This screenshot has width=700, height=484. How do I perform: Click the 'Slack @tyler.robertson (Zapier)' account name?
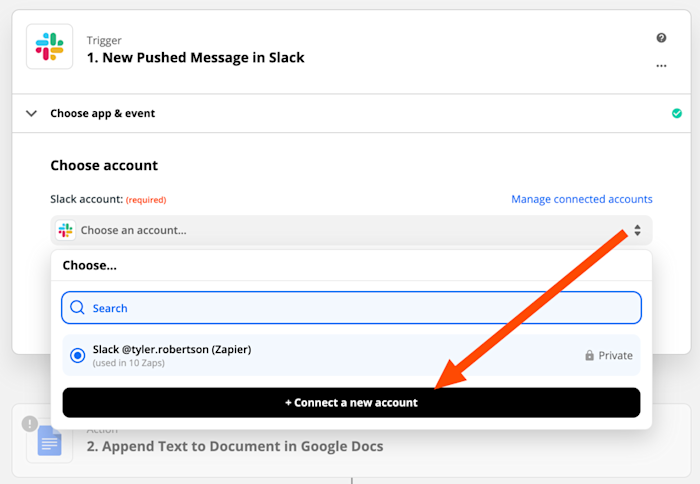coord(172,349)
